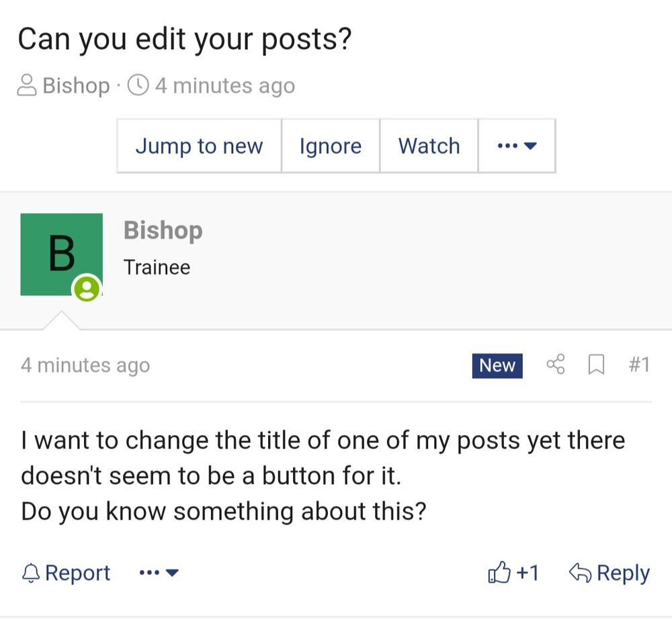Click the share icon on post #1
Image resolution: width=672 pixels, height=620 pixels.
click(x=555, y=365)
